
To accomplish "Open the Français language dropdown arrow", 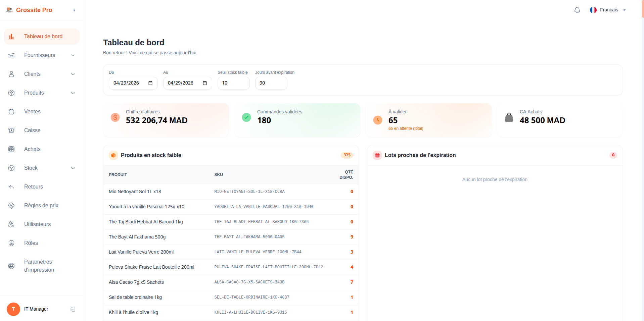I will [625, 10].
